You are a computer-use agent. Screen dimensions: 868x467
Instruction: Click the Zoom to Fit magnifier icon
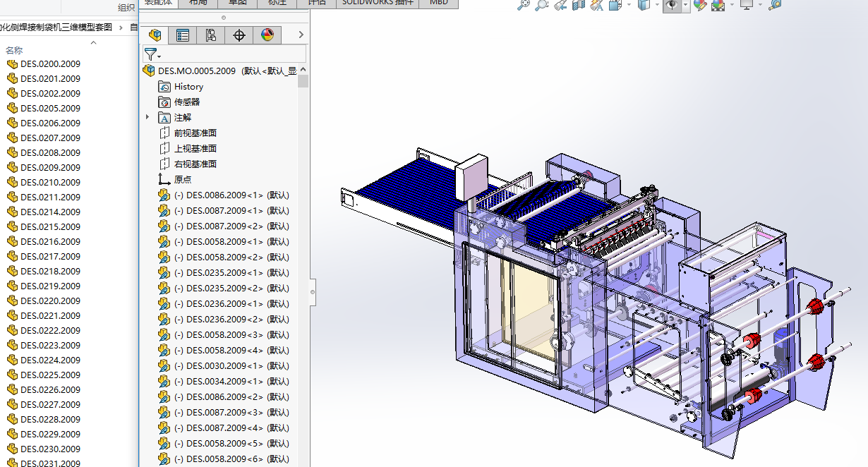point(523,5)
